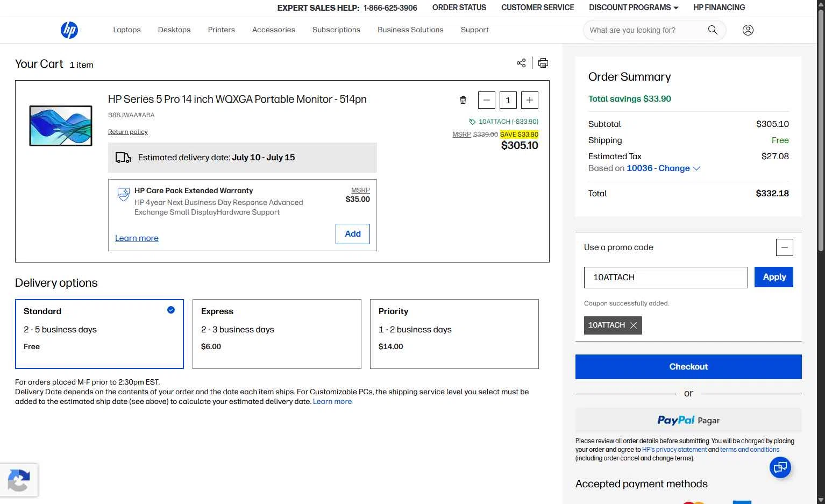The image size is (825, 504).
Task: Select Priority delivery option
Action: 454,334
